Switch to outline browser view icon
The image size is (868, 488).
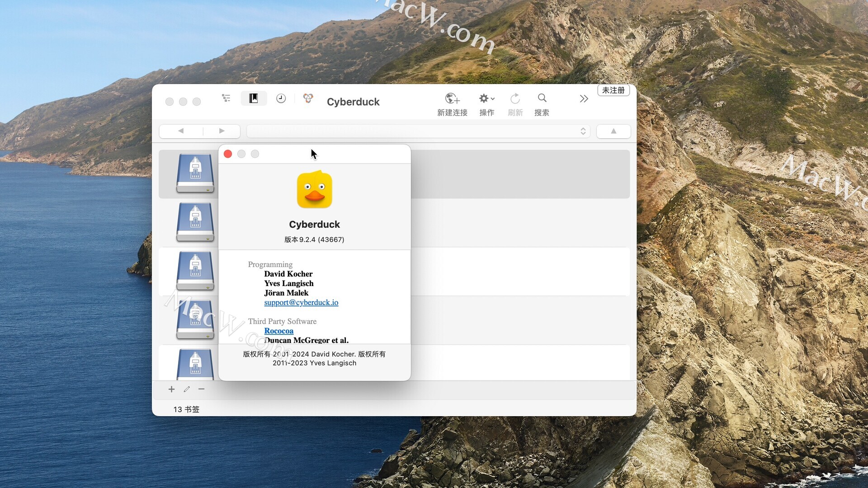click(x=226, y=98)
